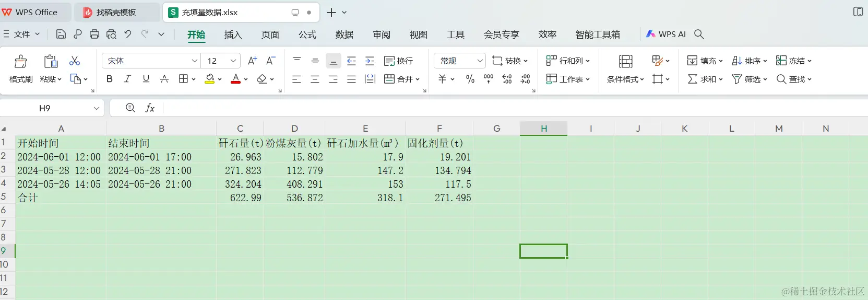868x300 pixels.
Task: Click the formula bar input
Action: point(515,108)
